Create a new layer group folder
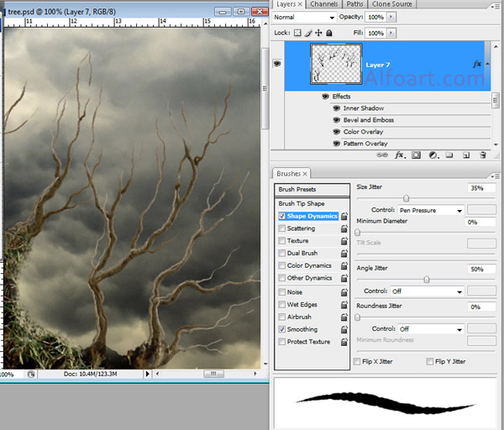 point(449,155)
